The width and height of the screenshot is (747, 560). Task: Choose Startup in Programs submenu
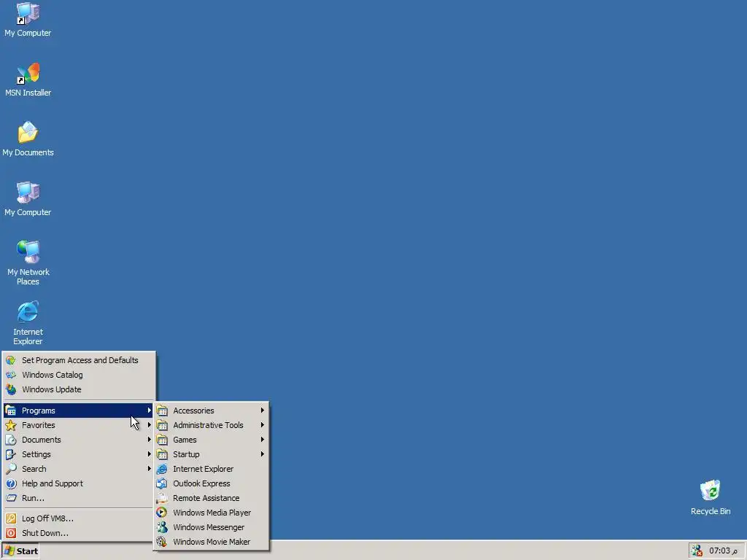pyautogui.click(x=211, y=454)
